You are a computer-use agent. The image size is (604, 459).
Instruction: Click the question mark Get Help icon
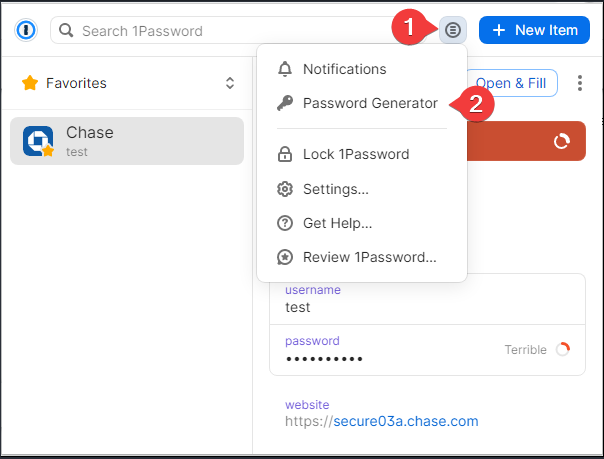(x=284, y=223)
